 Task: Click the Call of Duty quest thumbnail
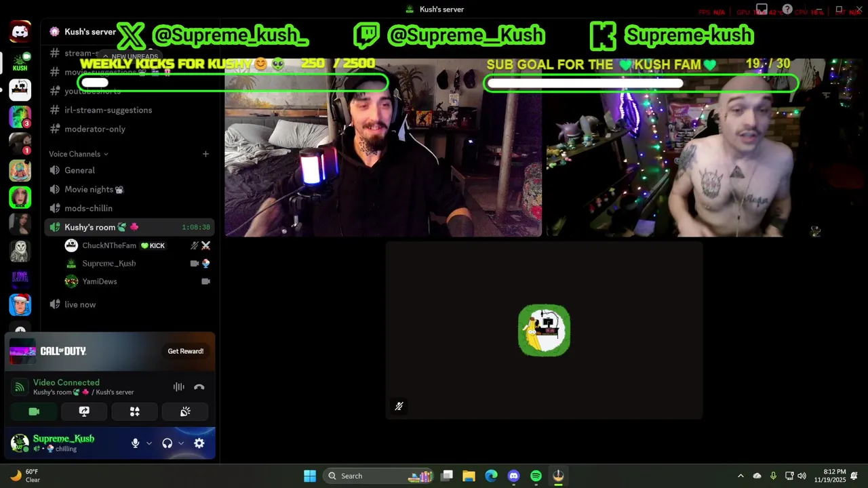click(x=22, y=351)
